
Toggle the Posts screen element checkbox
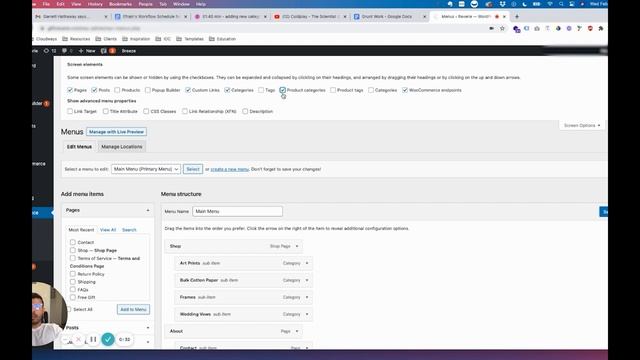pos(94,90)
